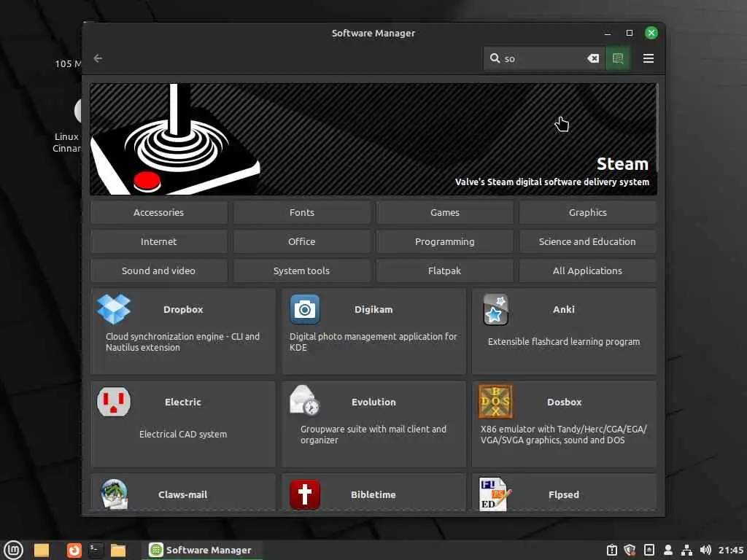Open the Accessories category
This screenshot has width=747, height=560.
click(x=158, y=212)
